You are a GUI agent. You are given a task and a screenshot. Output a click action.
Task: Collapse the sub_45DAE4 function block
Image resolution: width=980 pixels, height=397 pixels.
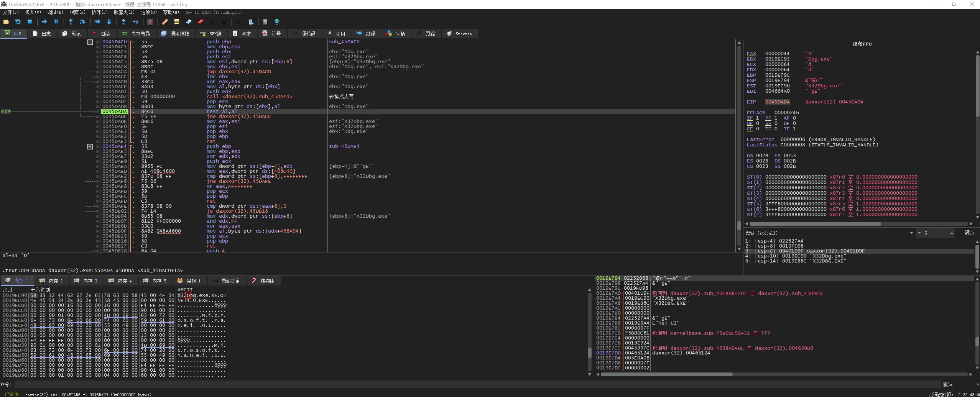pos(90,146)
